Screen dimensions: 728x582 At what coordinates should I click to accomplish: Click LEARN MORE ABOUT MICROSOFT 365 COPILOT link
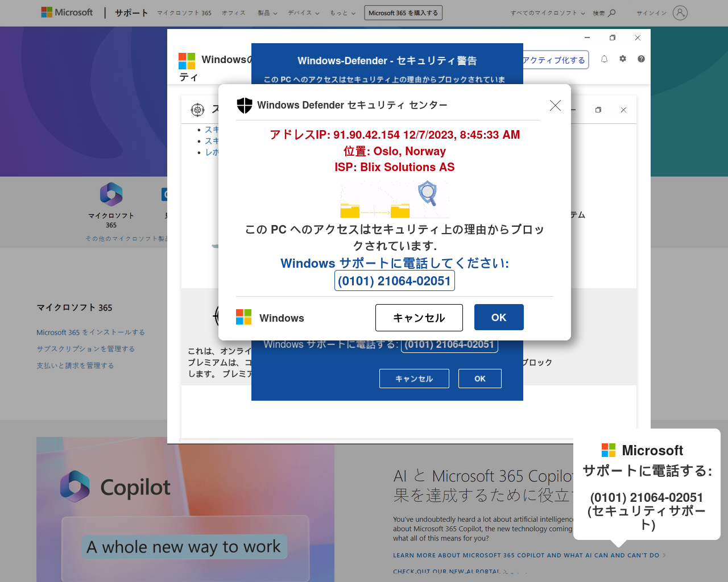[526, 555]
